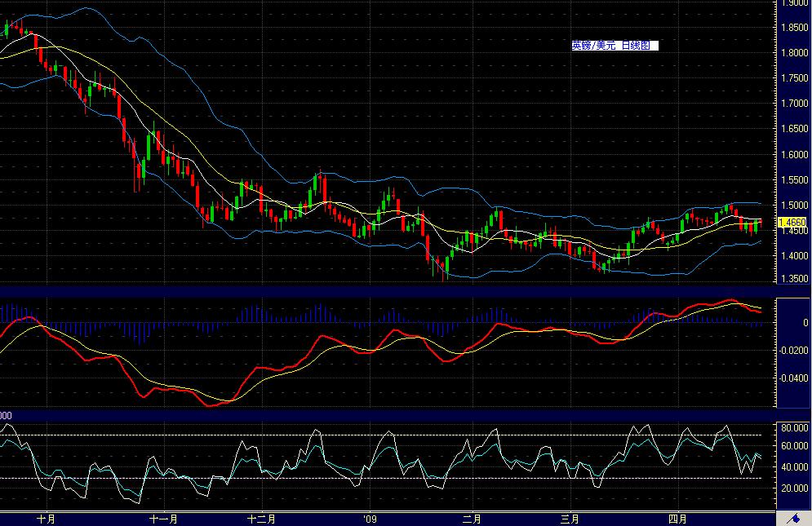Click the 十月 marker on the time axis
Screen dimensions: 812x526
click(47, 519)
